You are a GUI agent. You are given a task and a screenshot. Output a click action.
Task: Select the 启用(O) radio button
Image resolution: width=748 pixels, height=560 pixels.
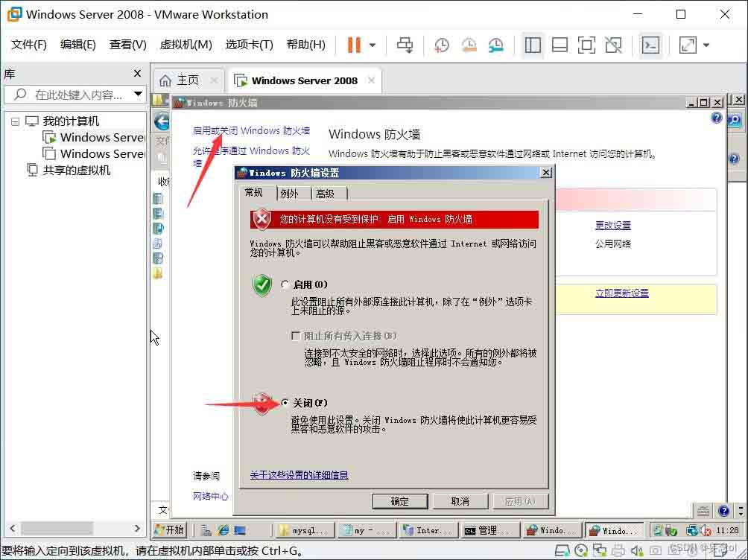click(285, 284)
